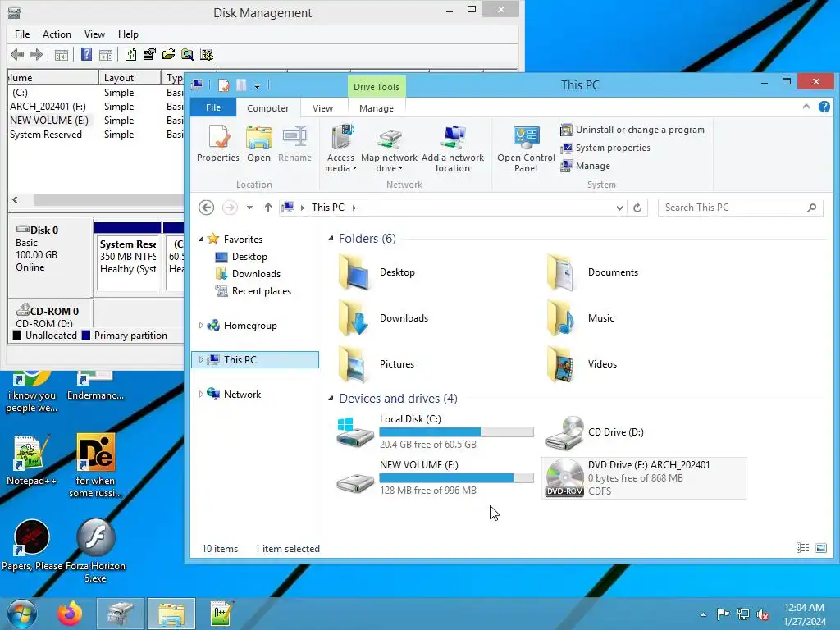Switch to the Computer ribbon tab
840x630 pixels.
coord(268,108)
